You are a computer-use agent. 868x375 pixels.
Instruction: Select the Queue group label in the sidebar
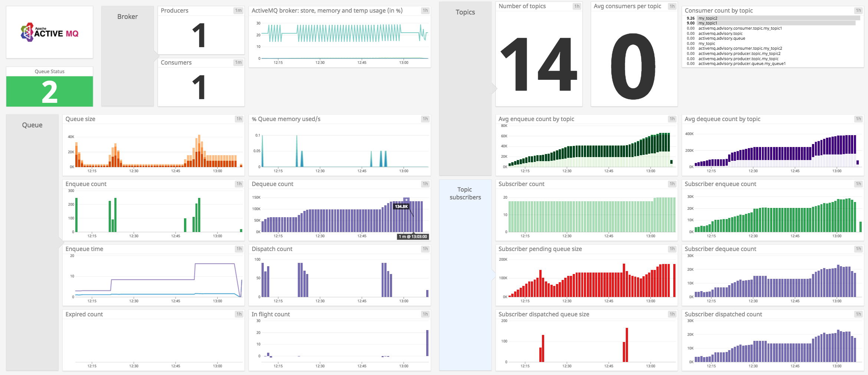[32, 125]
